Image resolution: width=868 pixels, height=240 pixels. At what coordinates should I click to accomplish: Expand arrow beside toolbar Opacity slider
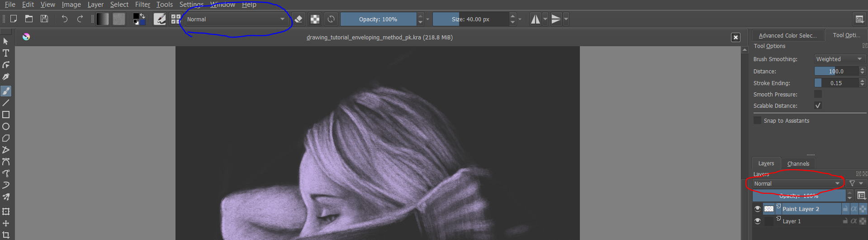(427, 19)
